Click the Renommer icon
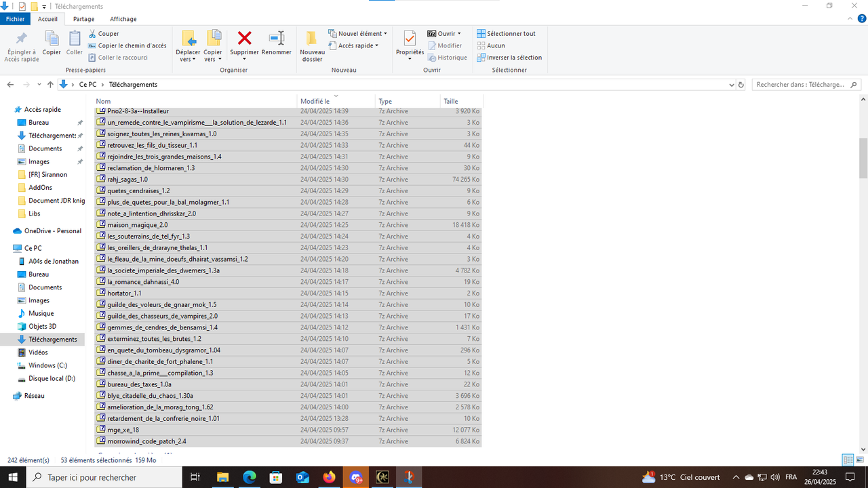The image size is (868, 488). (x=276, y=38)
